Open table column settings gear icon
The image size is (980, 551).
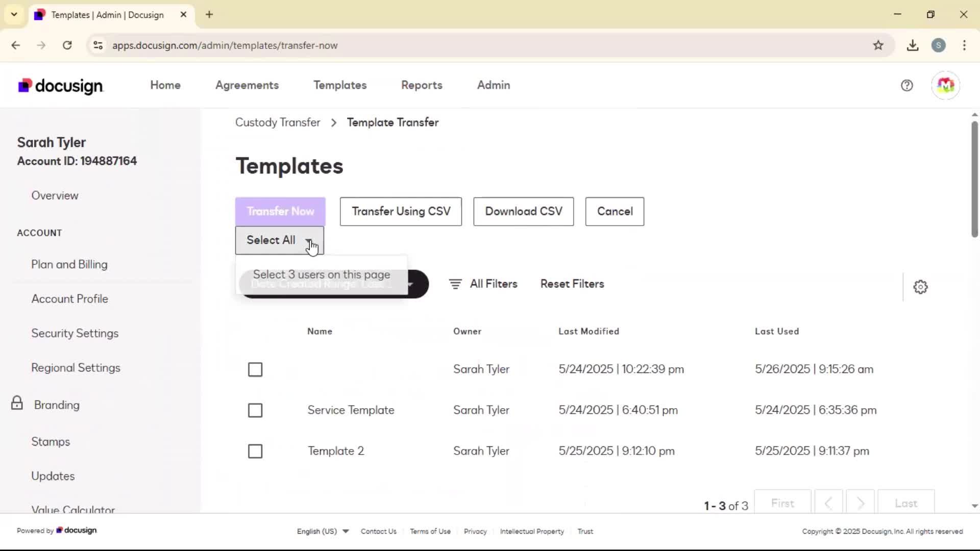pyautogui.click(x=920, y=287)
